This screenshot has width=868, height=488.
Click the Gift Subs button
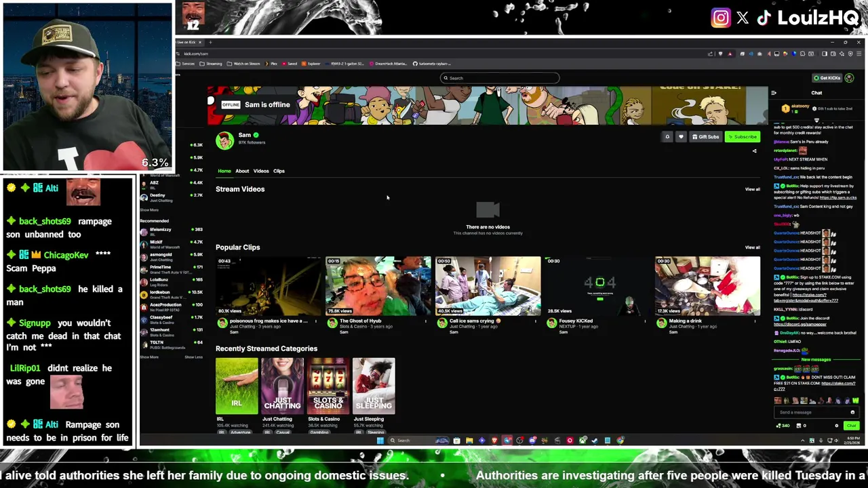[x=705, y=137]
